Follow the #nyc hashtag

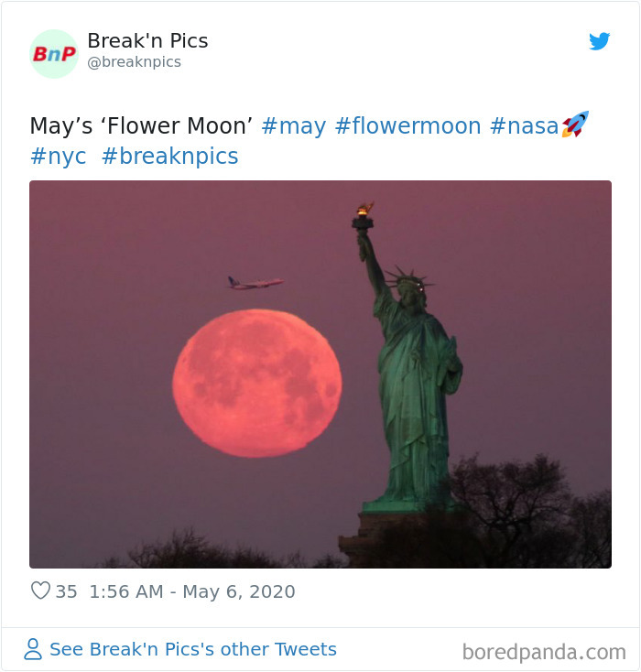click(58, 157)
